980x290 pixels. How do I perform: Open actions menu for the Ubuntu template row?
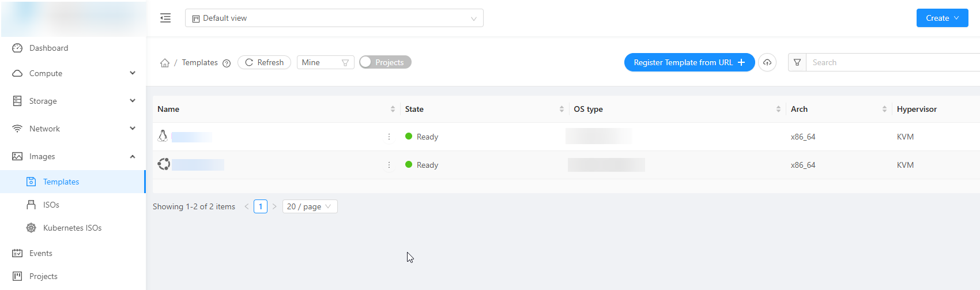[389, 165]
